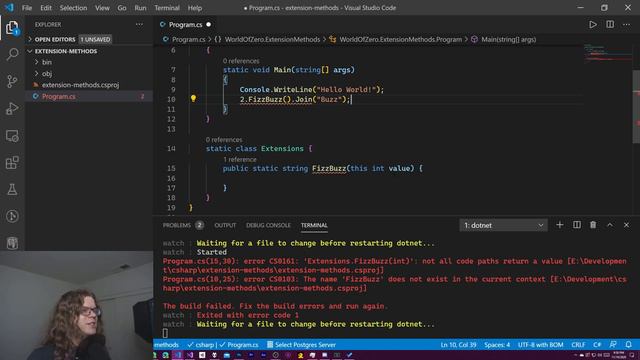Viewport: 640px width, 360px height.
Task: Click WorldOfZero.ExtensionMethods namespace breadcrumb
Action: [272, 40]
